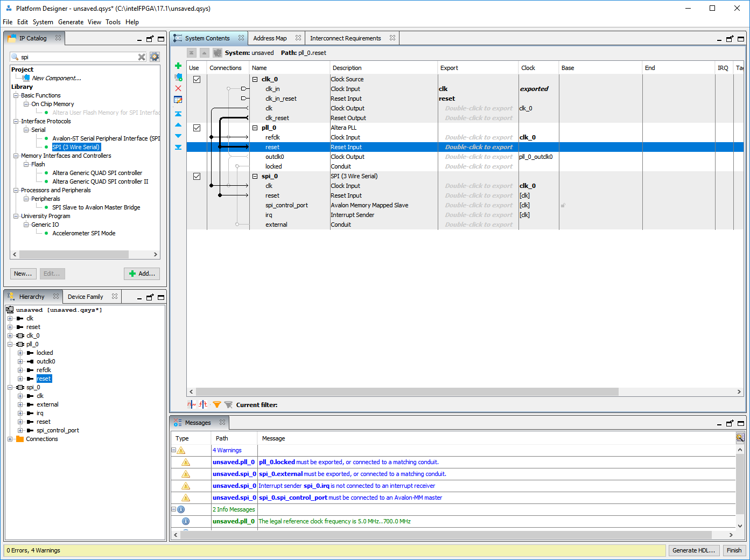Select SPI Slave to Avalon Master Bridge
This screenshot has width=750, height=560.
(x=96, y=207)
